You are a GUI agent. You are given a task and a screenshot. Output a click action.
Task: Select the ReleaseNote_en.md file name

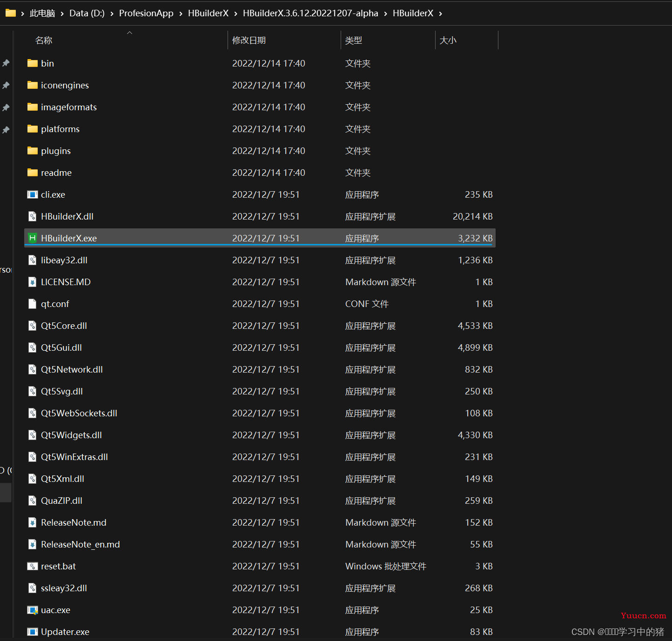pos(81,544)
